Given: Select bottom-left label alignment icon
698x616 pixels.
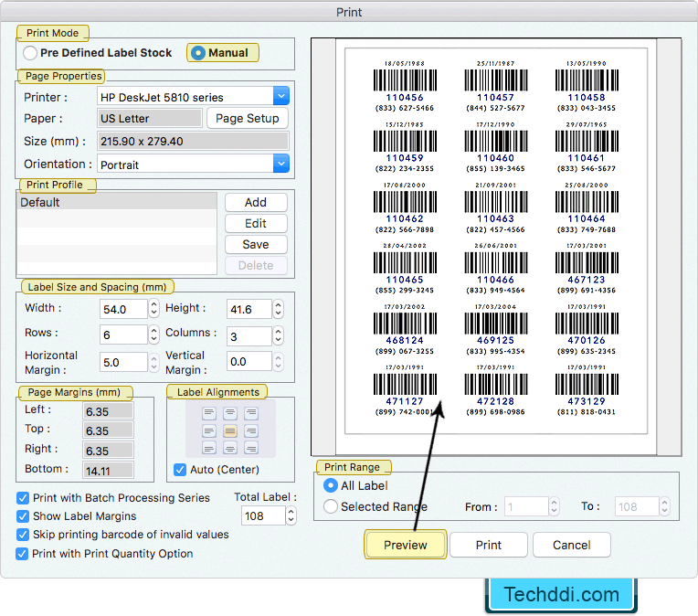Looking at the screenshot, I should 209,448.
